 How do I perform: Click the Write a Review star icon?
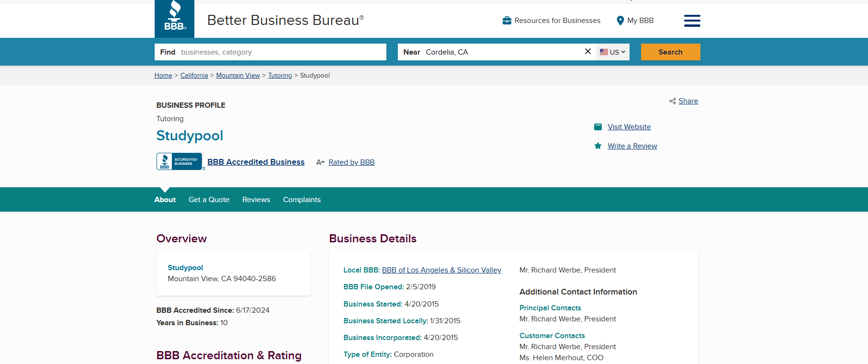click(x=598, y=146)
